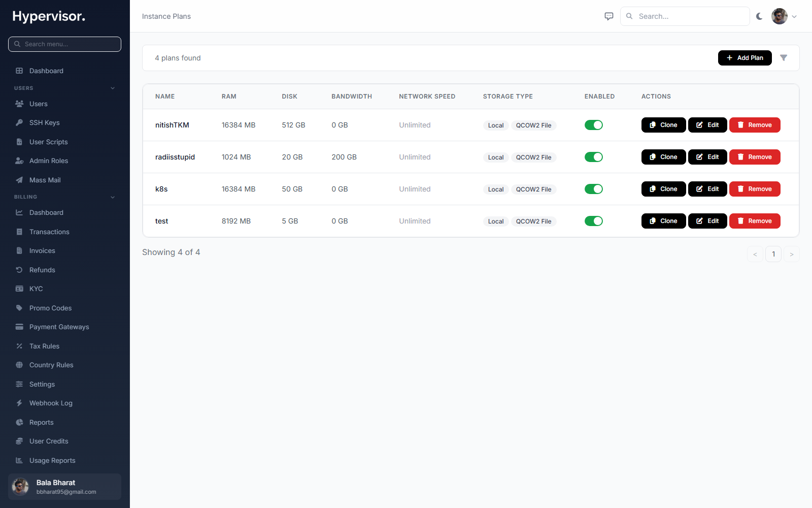
Task: Click the KYC sidebar icon
Action: 19,289
